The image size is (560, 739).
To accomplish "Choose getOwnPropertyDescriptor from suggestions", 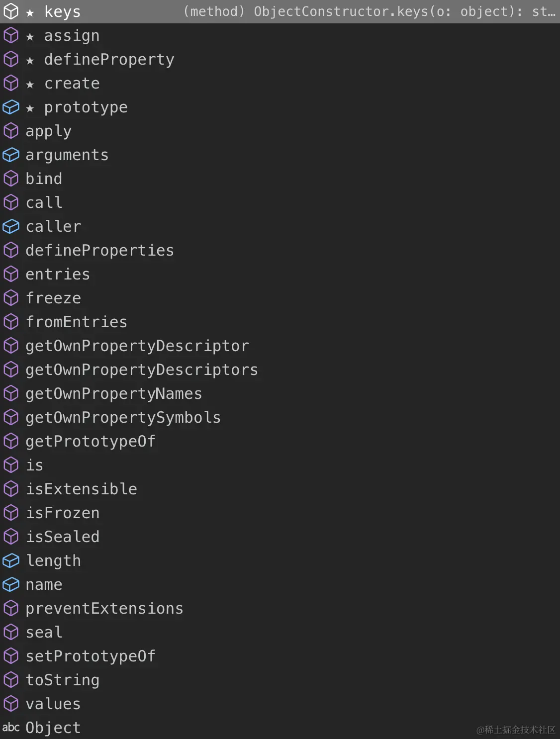I will click(280, 346).
